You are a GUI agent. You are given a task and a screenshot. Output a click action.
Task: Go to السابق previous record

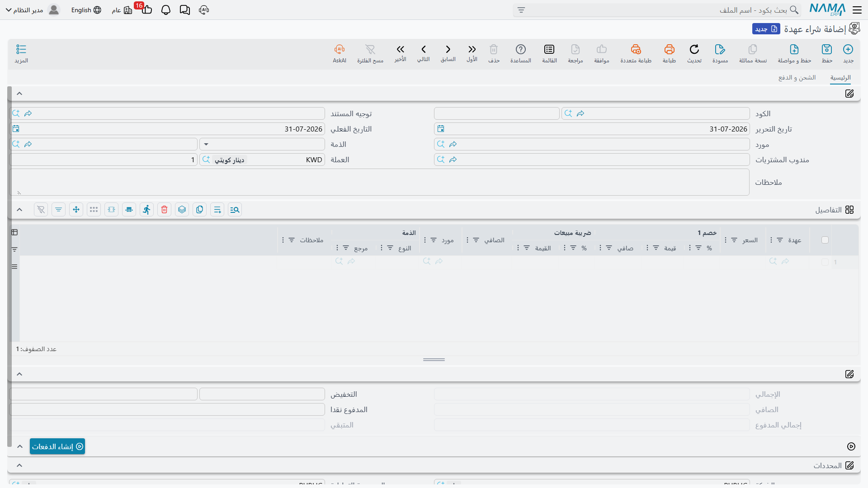click(448, 49)
